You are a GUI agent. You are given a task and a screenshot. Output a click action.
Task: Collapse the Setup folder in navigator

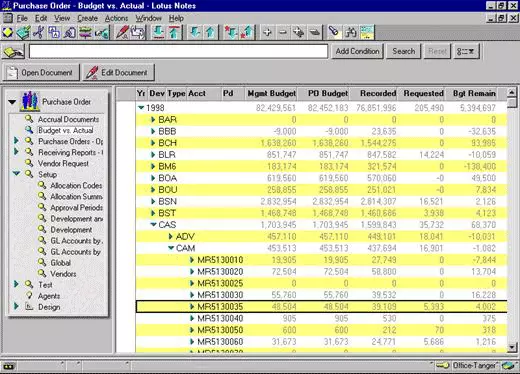point(16,174)
